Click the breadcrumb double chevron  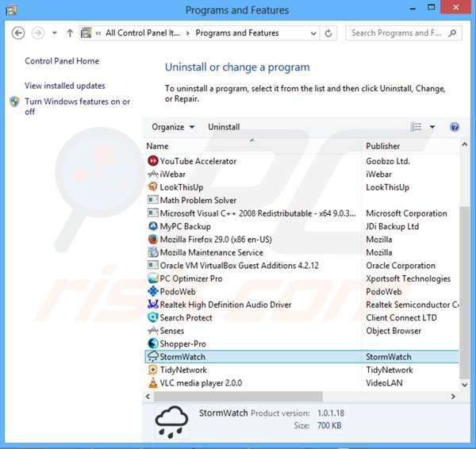tap(98, 33)
